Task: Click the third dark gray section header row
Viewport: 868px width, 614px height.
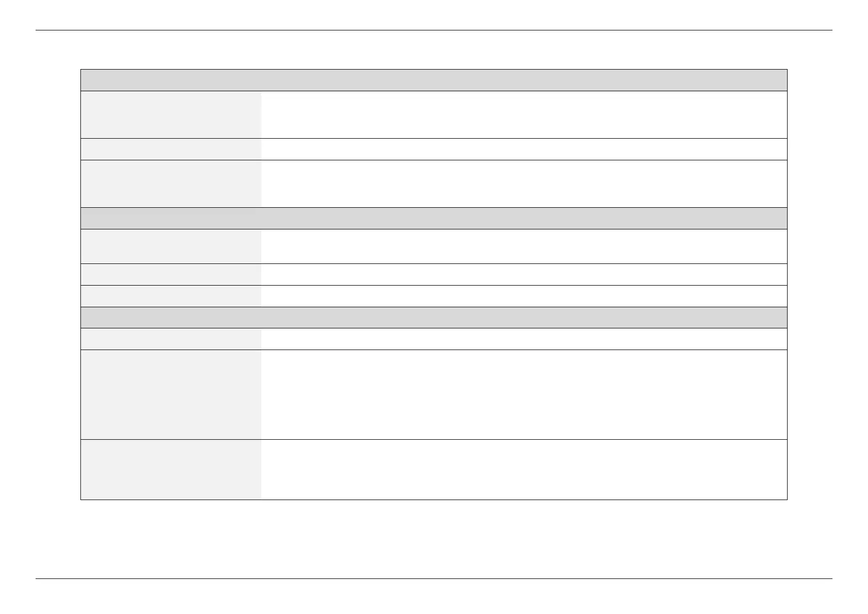Action: 434,318
